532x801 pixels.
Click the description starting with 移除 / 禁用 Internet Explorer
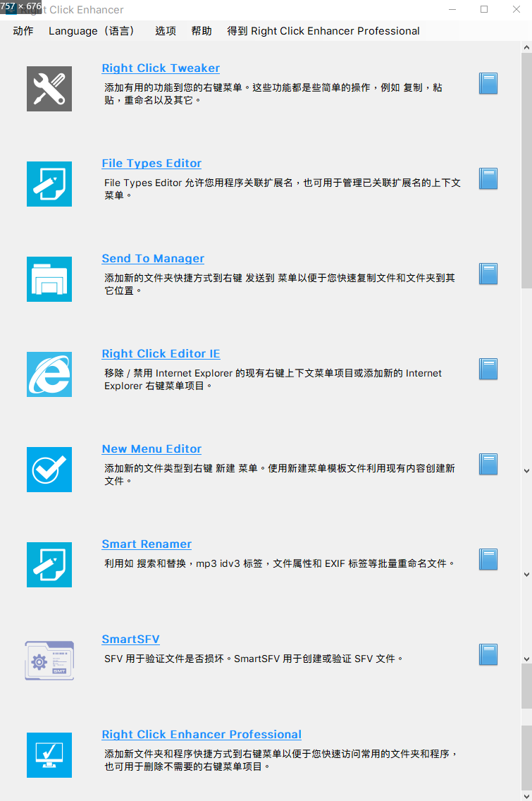[x=273, y=379]
